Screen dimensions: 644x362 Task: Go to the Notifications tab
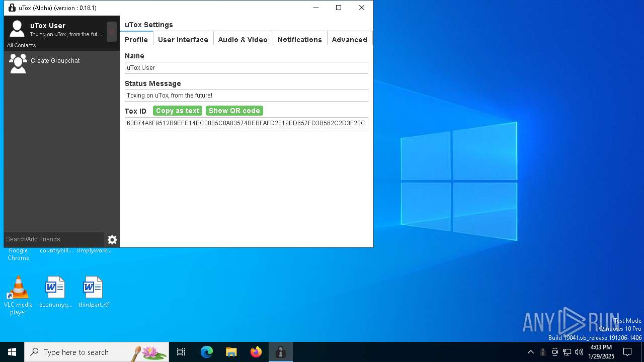pos(300,39)
